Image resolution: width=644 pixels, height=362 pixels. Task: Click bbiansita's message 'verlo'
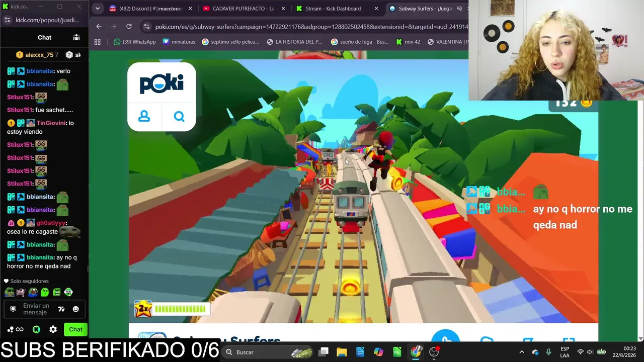pyautogui.click(x=63, y=71)
